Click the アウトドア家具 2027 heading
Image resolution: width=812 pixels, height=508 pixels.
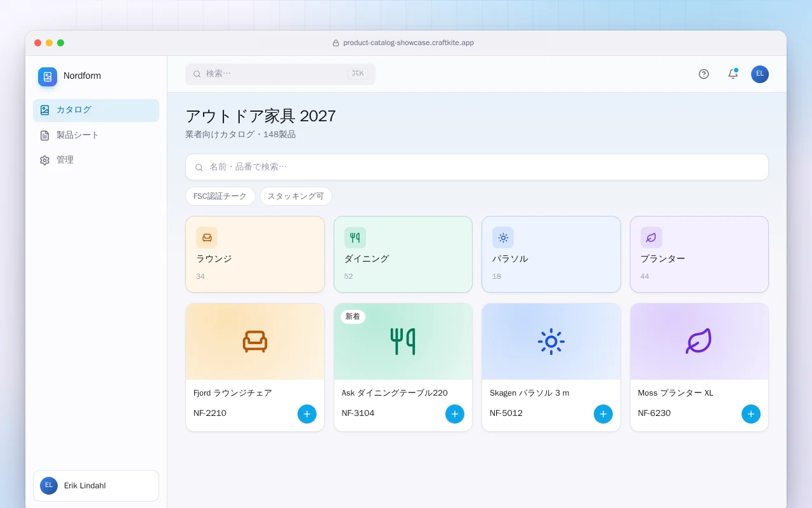(261, 116)
